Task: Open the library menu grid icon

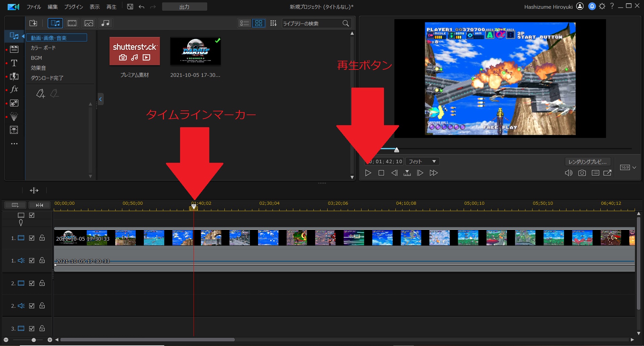Action: point(273,23)
